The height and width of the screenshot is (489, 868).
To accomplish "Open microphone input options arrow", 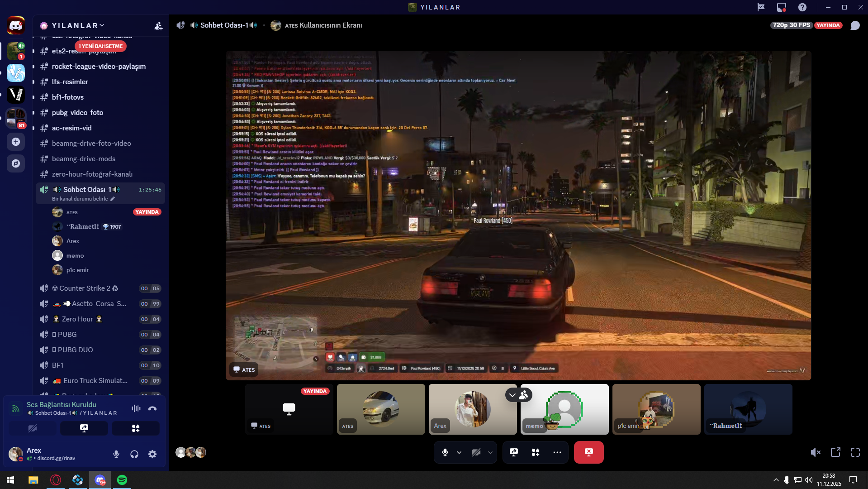I will [459, 452].
